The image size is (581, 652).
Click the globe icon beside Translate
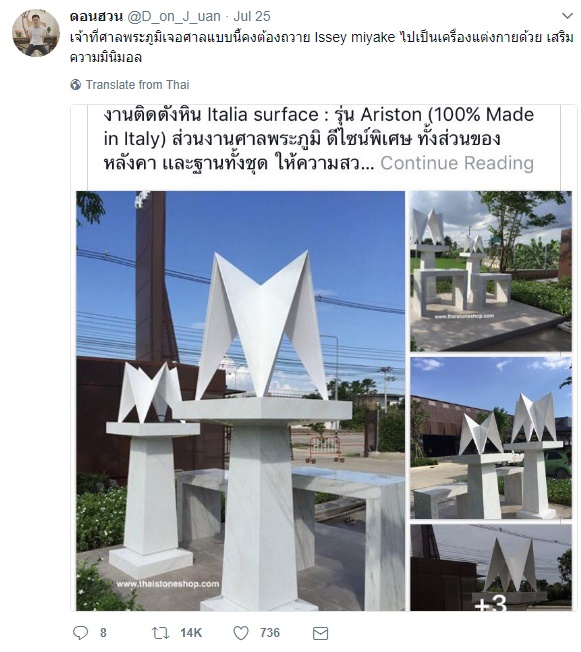click(x=76, y=85)
